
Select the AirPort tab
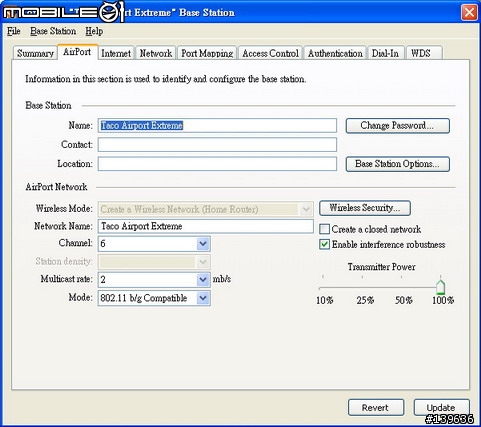(x=77, y=52)
